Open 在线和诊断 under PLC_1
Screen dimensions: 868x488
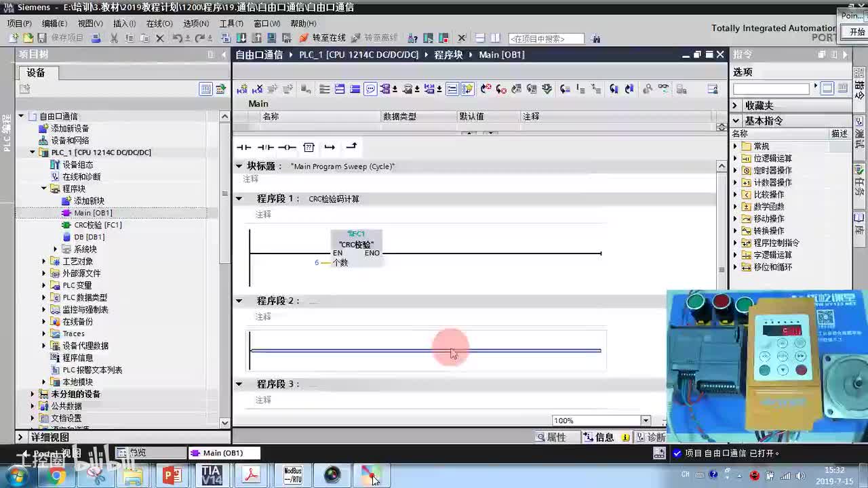coord(81,177)
